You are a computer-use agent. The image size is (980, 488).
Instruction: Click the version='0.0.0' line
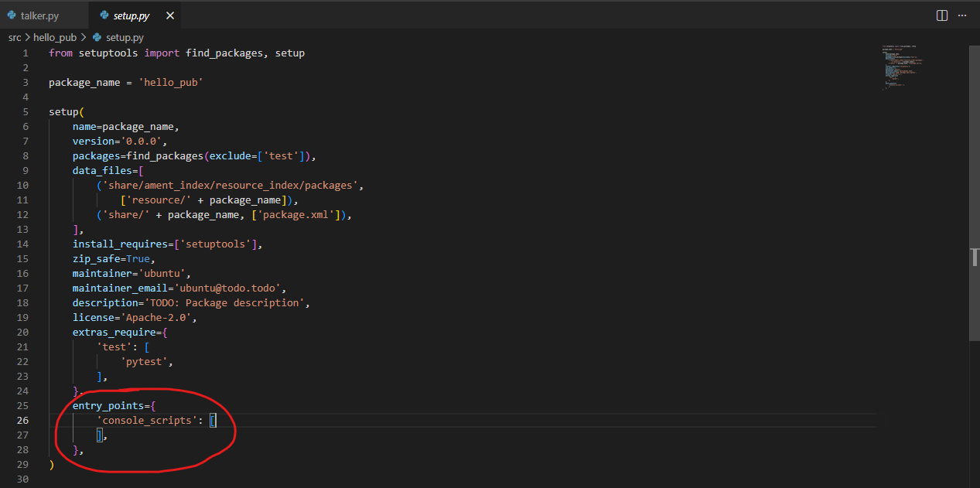(120, 142)
